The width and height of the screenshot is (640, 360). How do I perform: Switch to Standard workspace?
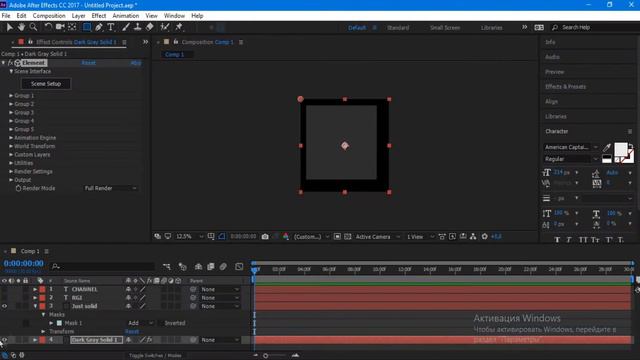398,28
